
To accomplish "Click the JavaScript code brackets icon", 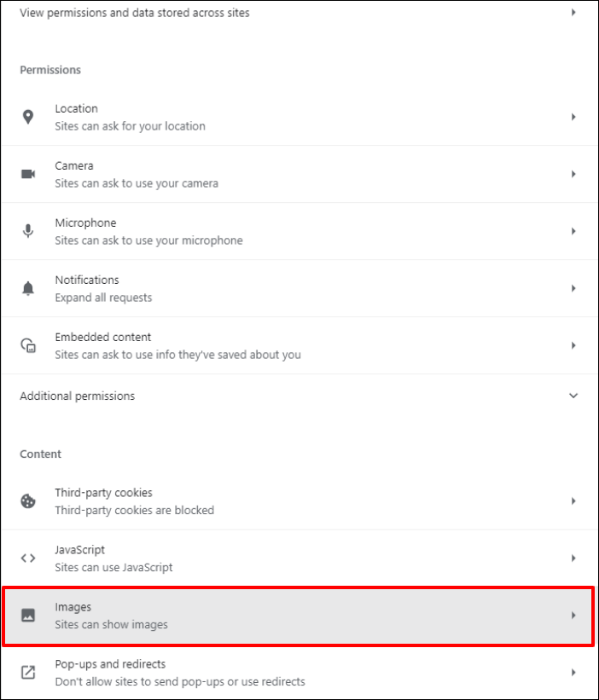I will coord(28,558).
